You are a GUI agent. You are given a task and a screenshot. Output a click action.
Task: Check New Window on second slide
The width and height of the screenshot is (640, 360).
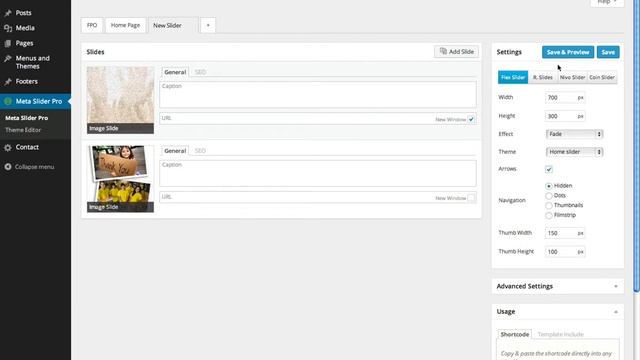click(x=471, y=198)
